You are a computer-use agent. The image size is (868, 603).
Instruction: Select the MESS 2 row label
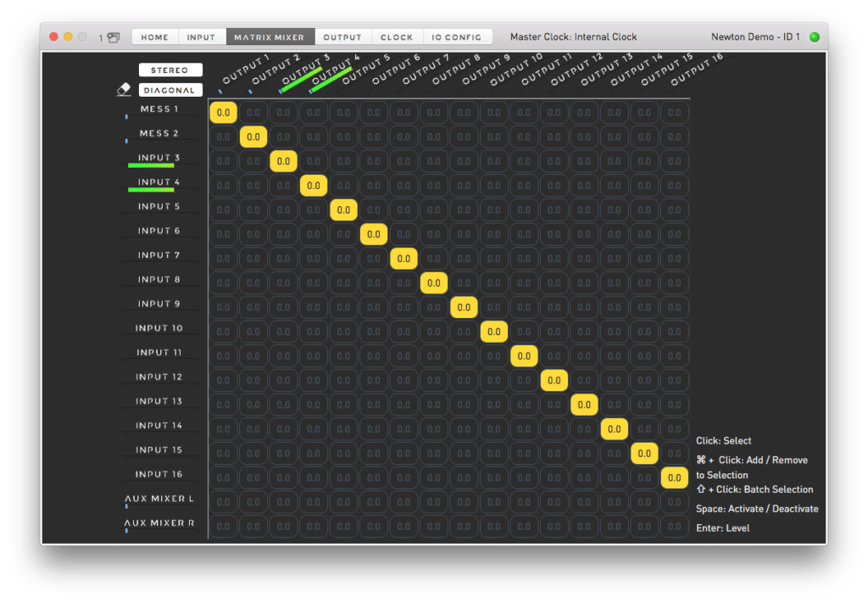click(159, 133)
